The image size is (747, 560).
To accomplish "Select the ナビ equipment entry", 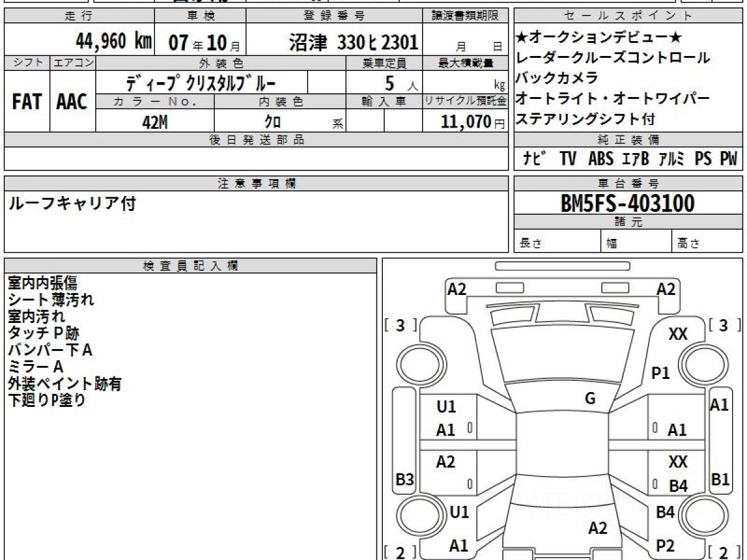I will click(x=535, y=159).
